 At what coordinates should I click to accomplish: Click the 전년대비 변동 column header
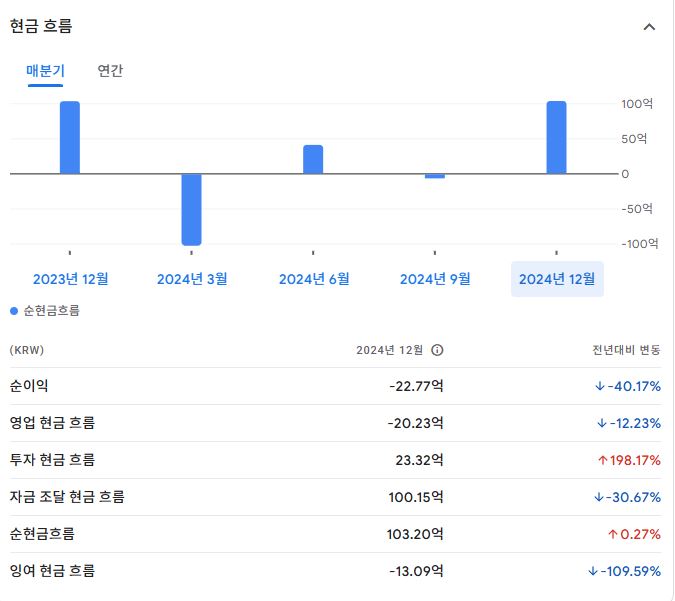[626, 350]
